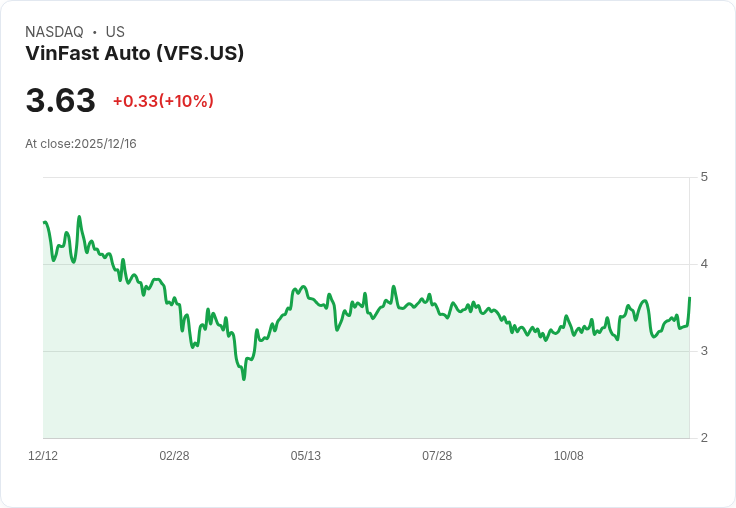Viewport: 736px width, 508px height.
Task: Click the 02/28 date on x-axis
Action: coord(174,456)
